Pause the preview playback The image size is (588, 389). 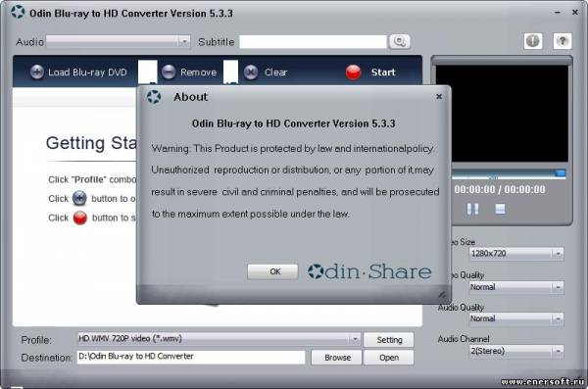click(472, 209)
